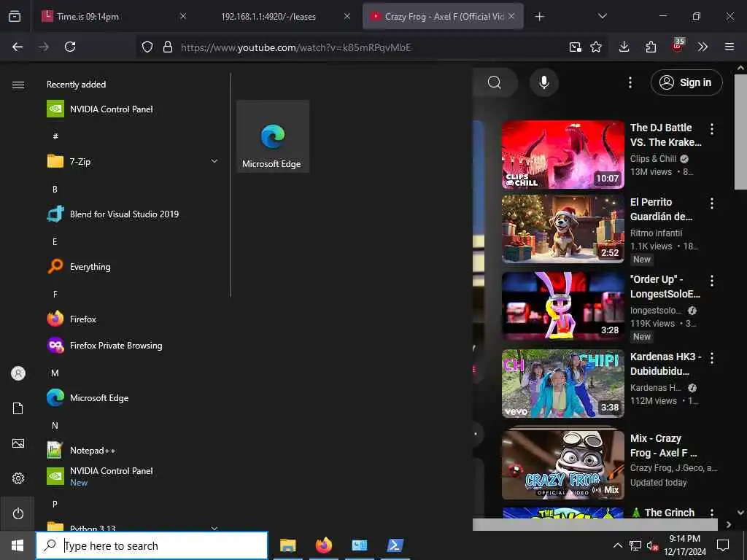Click the YouTube URL address bar
Screen dimensions: 747x560
click(295, 47)
